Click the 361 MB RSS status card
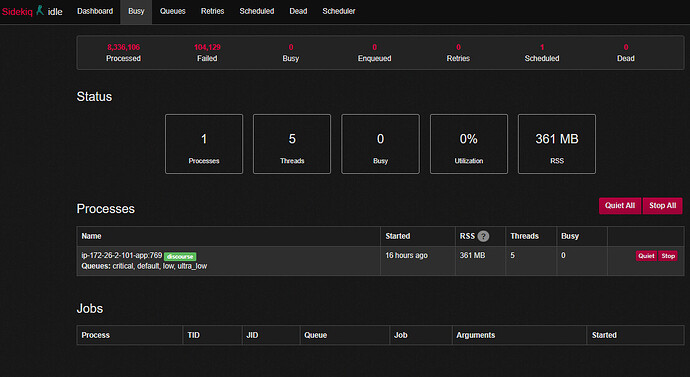This screenshot has width=690, height=377. click(x=557, y=144)
